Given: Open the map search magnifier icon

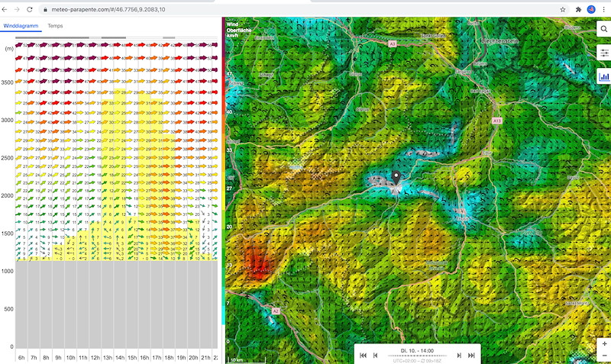Looking at the screenshot, I should (x=603, y=30).
